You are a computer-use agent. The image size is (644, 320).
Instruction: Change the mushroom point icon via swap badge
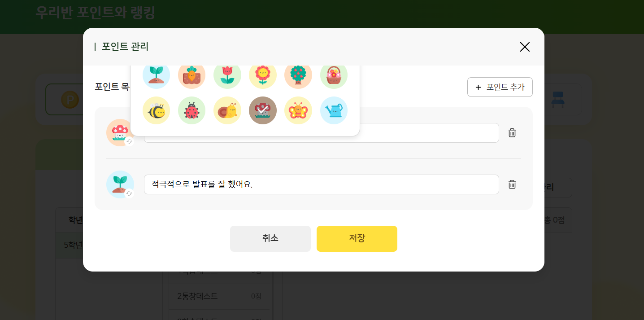129,141
